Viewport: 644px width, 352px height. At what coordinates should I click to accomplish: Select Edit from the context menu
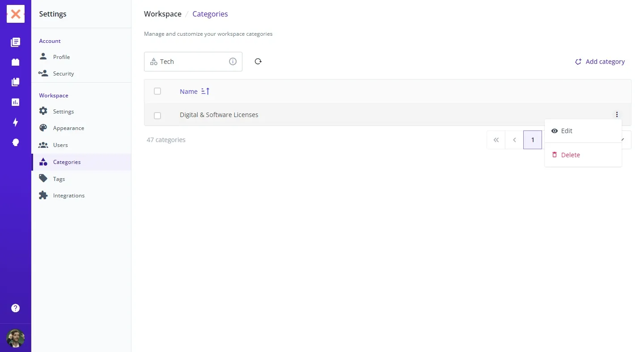pyautogui.click(x=566, y=131)
